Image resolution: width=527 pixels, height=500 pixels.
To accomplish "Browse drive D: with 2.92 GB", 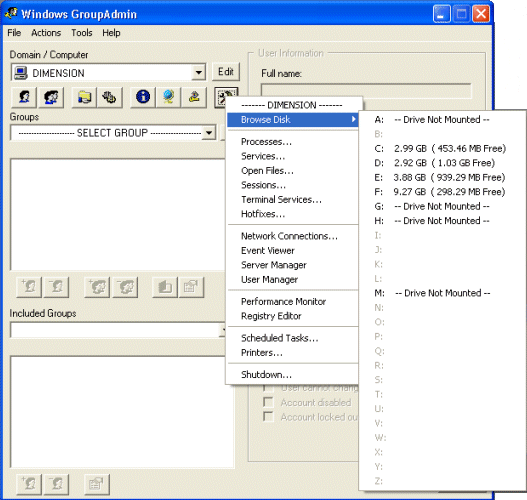I will pyautogui.click(x=442, y=163).
